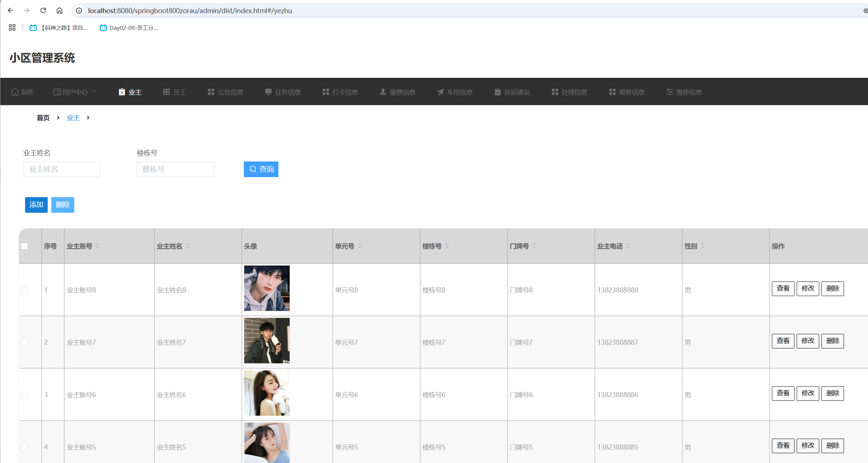Open the browser apps grid icon
Screen dimensions: 868x463
pyautogui.click(x=12, y=28)
